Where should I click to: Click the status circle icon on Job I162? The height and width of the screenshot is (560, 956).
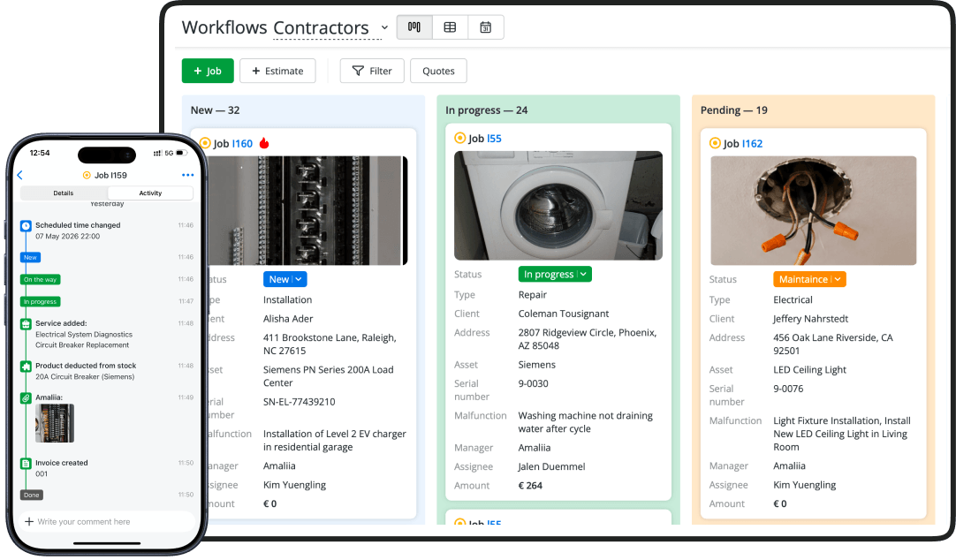(715, 143)
